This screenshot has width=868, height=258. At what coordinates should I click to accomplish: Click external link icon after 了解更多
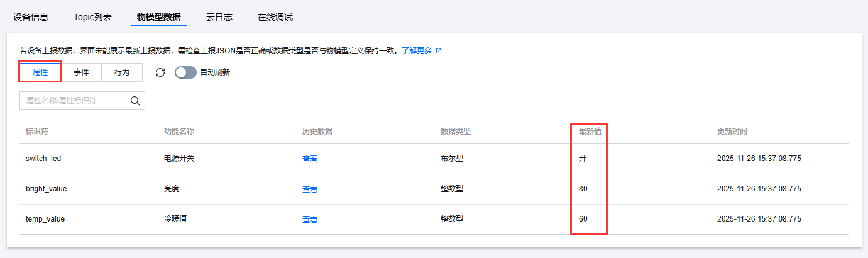[439, 51]
